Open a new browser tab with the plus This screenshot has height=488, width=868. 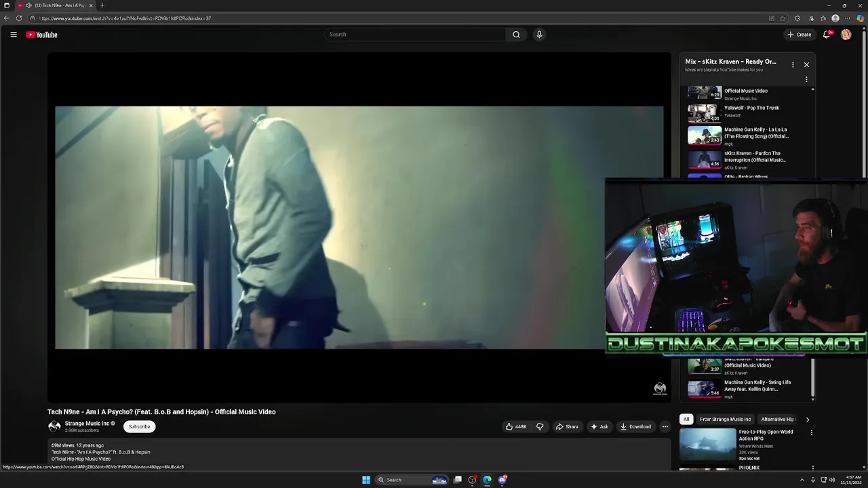[x=102, y=5]
